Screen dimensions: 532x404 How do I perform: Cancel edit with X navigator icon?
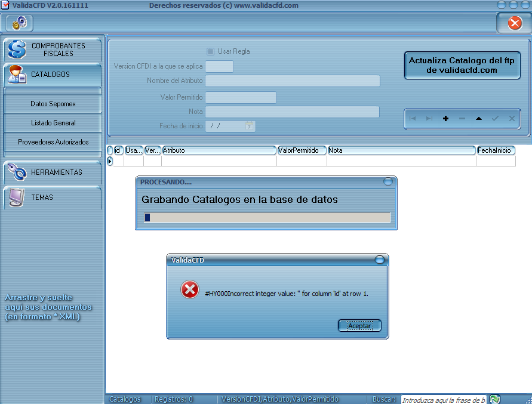(x=512, y=118)
